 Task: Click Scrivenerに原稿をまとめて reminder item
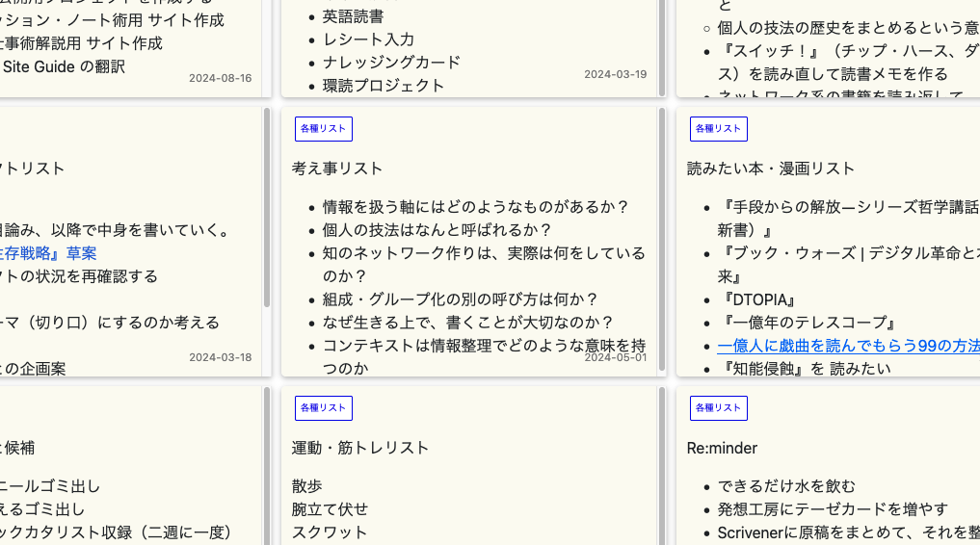point(848,532)
